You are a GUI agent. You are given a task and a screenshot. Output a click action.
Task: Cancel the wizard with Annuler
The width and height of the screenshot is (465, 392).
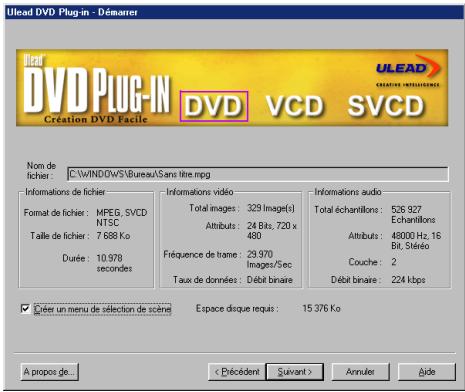(360, 372)
